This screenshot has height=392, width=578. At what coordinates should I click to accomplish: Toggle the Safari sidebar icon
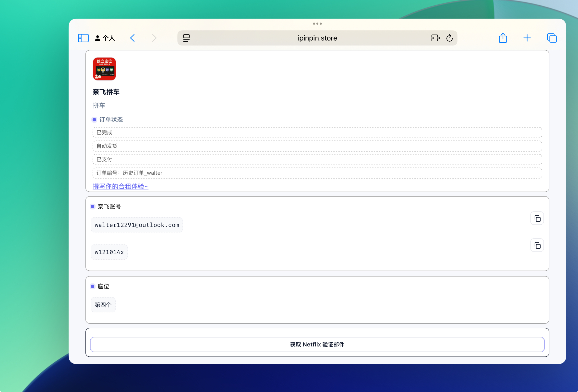click(83, 38)
